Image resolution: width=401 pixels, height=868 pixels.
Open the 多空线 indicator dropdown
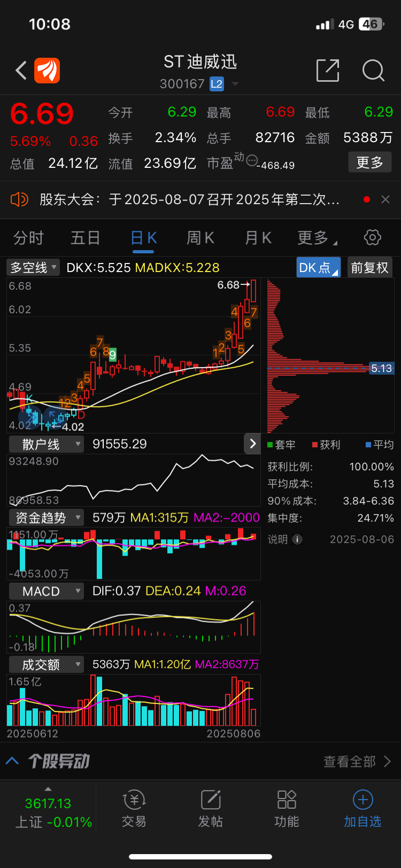(33, 267)
